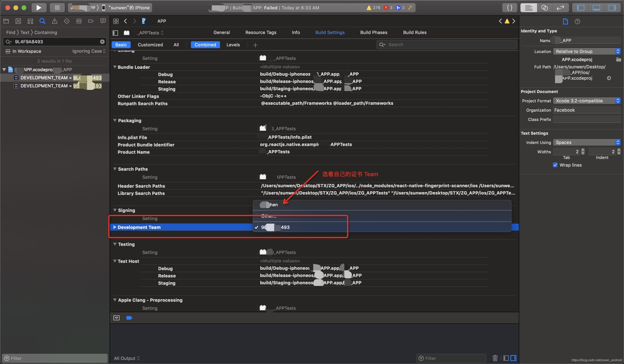624x364 pixels.
Task: Select the Combined view
Action: click(x=205, y=44)
